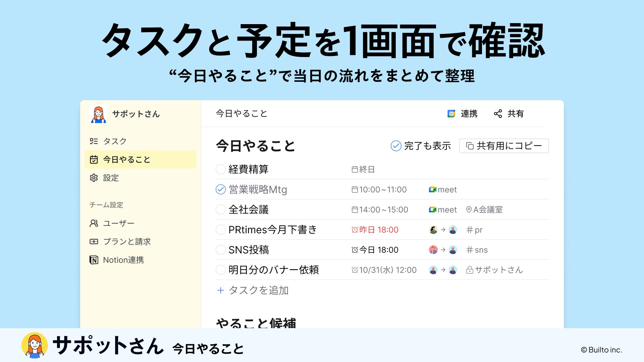Select 今日やること in the sidebar
Screen dimensions: 644x362
pos(126,160)
